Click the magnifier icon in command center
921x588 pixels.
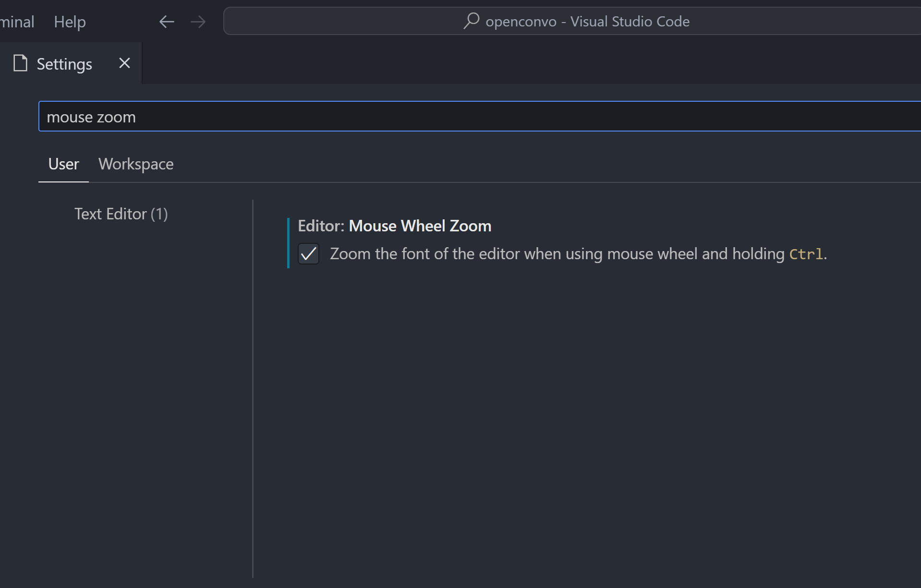(471, 21)
